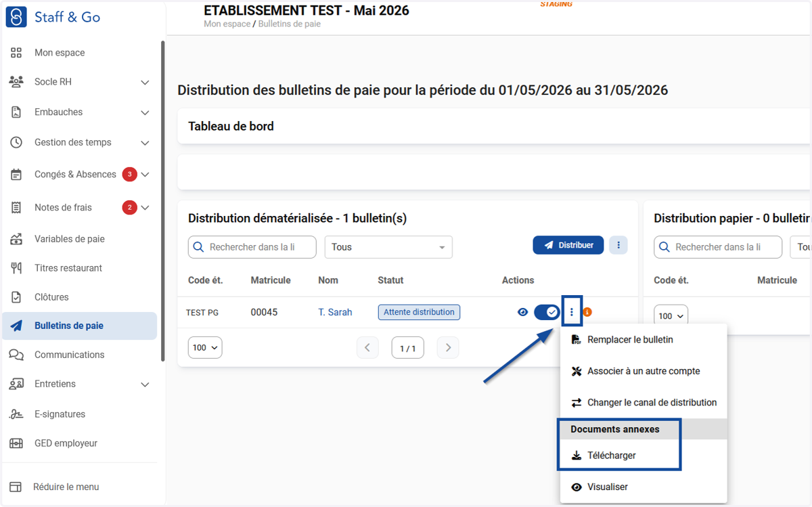Click the red badge 3 on Congés & Absences

coord(130,175)
